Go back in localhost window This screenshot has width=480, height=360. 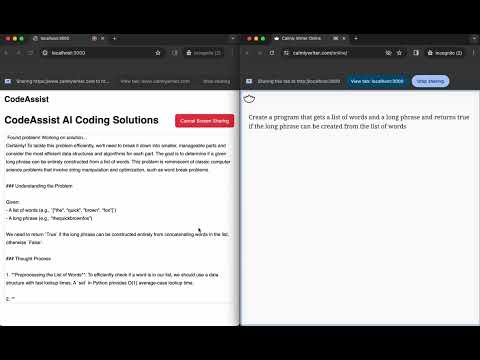[6, 53]
